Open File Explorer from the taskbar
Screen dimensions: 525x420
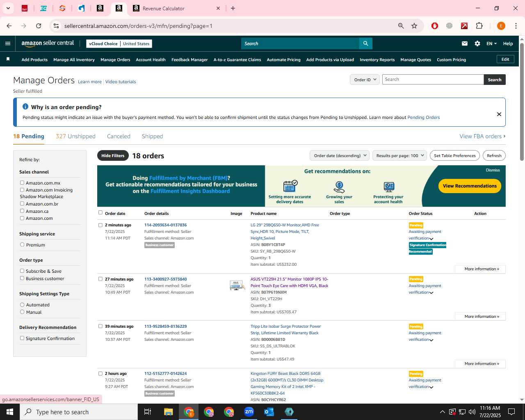[x=169, y=412]
